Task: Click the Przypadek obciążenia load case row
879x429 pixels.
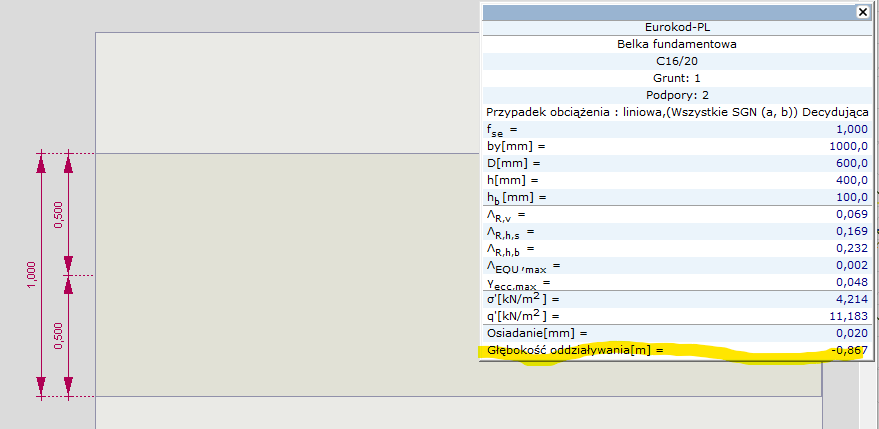Action: (675, 111)
